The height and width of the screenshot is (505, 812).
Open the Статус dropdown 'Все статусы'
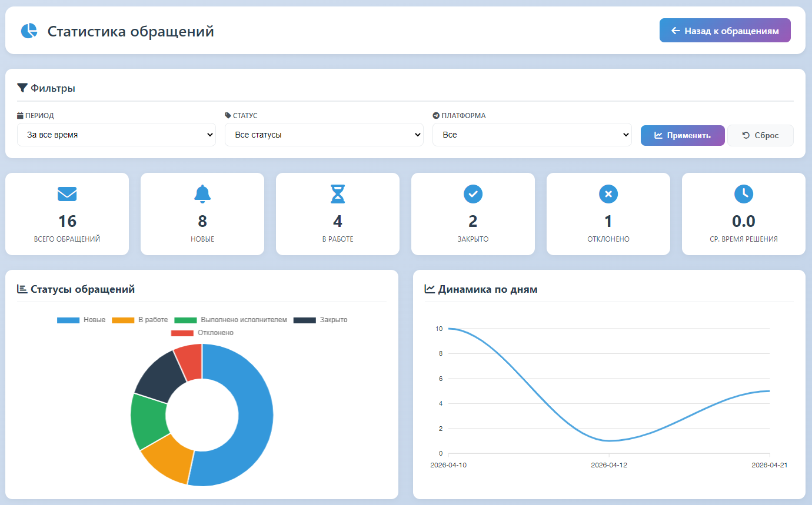point(324,135)
